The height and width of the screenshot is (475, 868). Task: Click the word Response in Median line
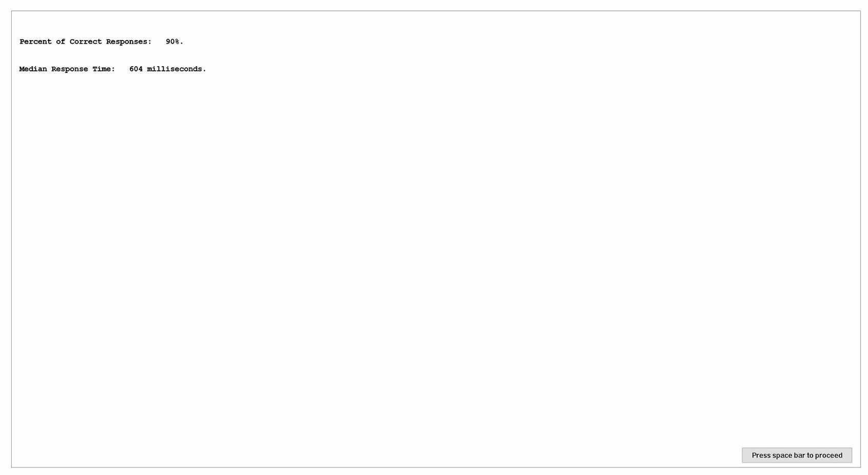(x=70, y=69)
